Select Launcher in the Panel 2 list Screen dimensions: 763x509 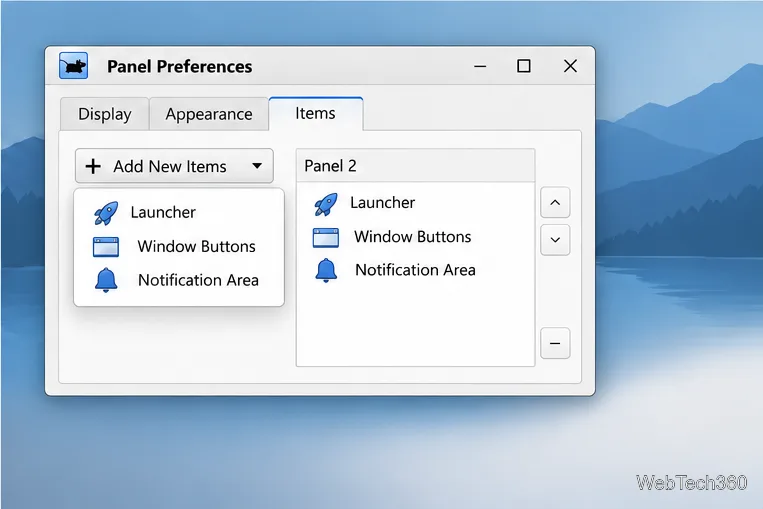click(416, 203)
